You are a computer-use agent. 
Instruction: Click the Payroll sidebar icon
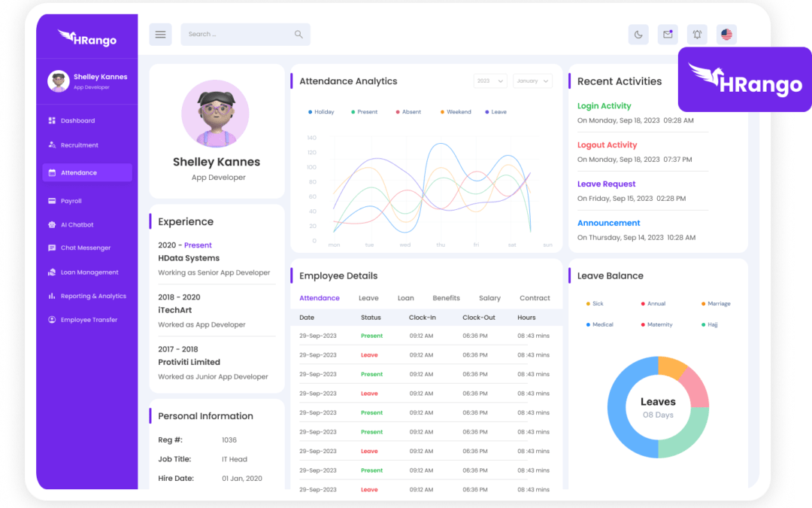click(x=52, y=201)
